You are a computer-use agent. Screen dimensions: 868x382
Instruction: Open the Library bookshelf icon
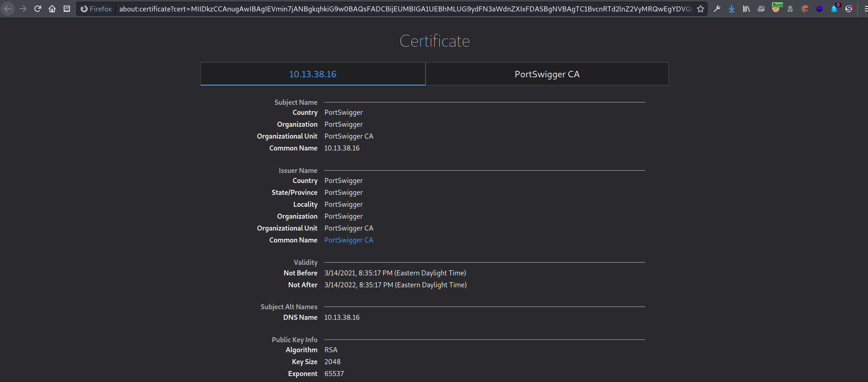[x=746, y=9]
